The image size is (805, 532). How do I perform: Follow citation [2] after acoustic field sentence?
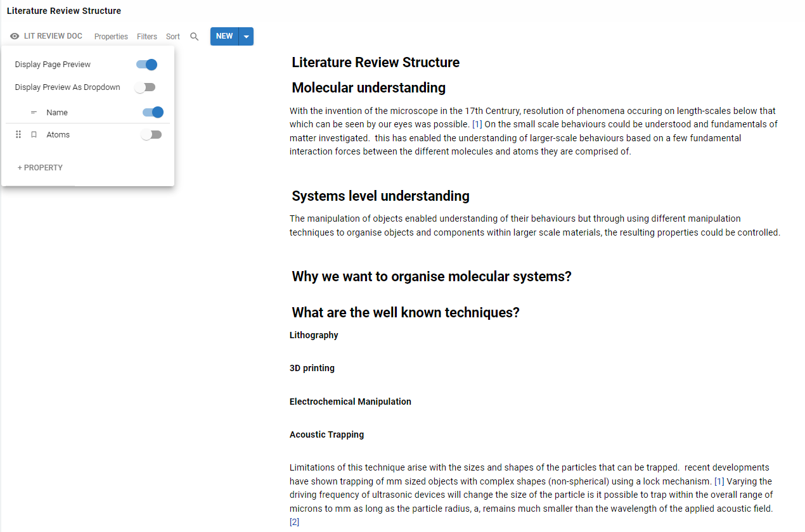[294, 522]
